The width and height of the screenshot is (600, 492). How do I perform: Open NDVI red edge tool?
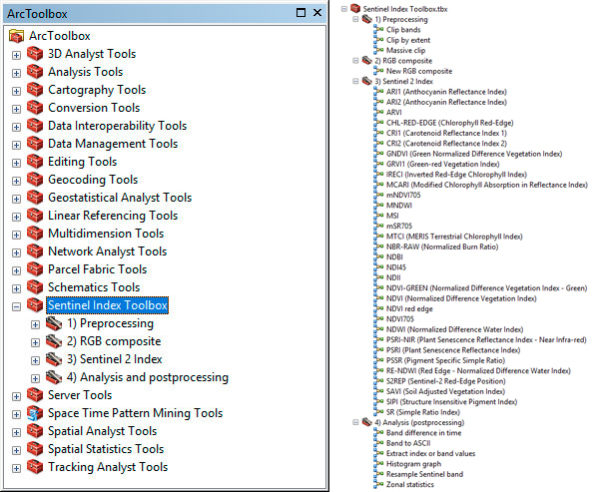click(x=409, y=308)
